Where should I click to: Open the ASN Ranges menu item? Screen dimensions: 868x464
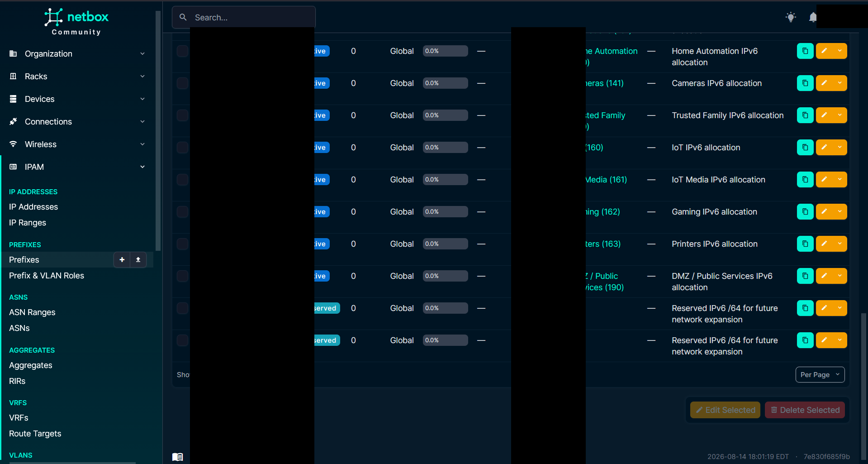(32, 312)
